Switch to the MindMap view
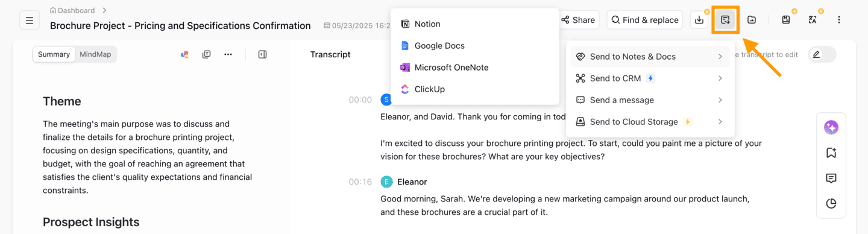The image size is (868, 234). click(95, 54)
